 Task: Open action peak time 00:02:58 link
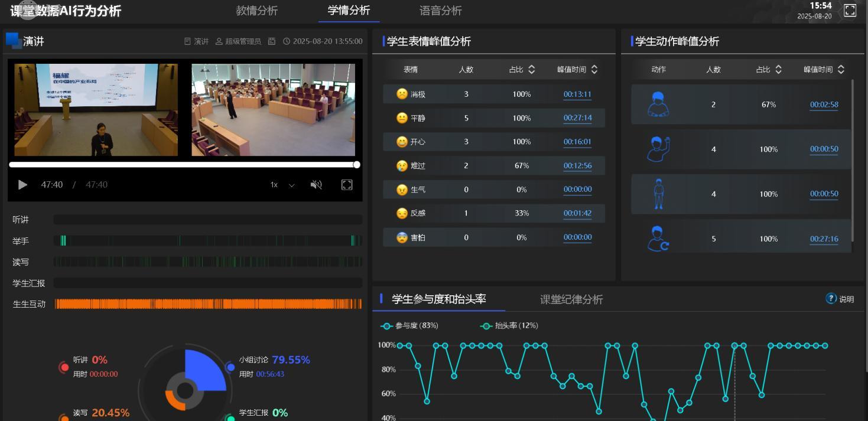pos(824,105)
